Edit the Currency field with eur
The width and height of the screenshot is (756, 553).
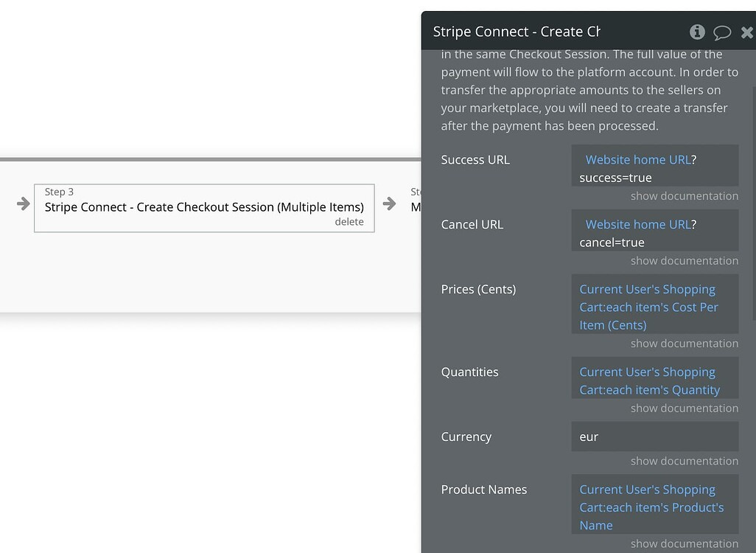[x=655, y=437]
